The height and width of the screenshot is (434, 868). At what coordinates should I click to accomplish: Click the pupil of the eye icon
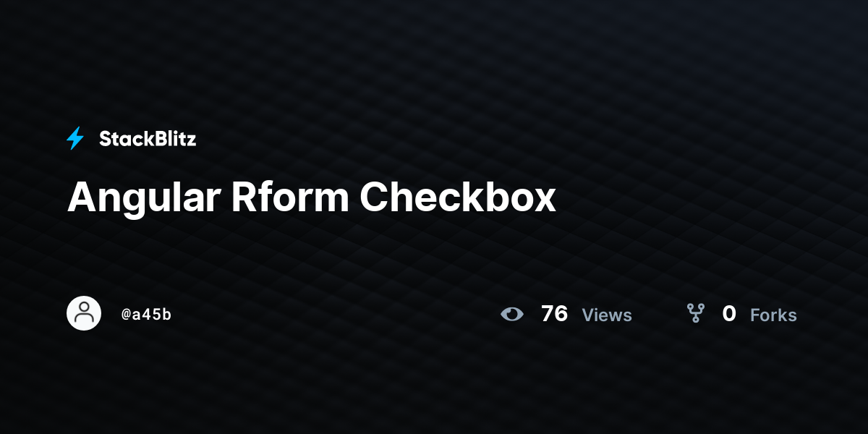point(513,314)
